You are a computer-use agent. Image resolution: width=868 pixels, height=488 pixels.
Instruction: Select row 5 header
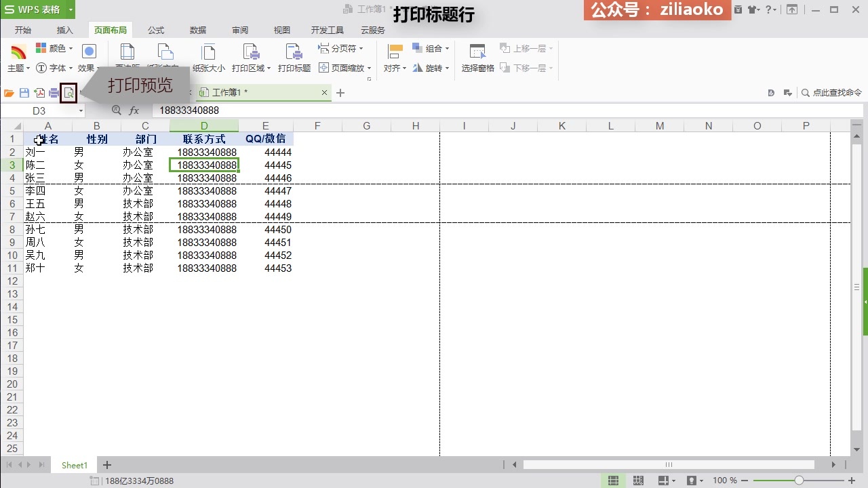pos(12,191)
